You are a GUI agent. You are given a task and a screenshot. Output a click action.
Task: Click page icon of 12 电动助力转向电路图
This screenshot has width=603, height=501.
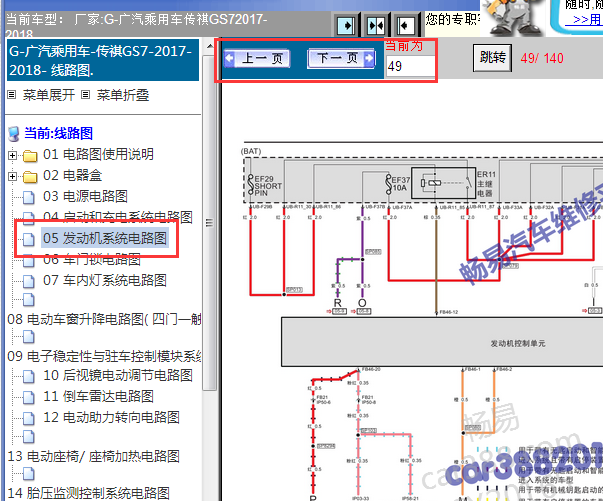pos(28,418)
